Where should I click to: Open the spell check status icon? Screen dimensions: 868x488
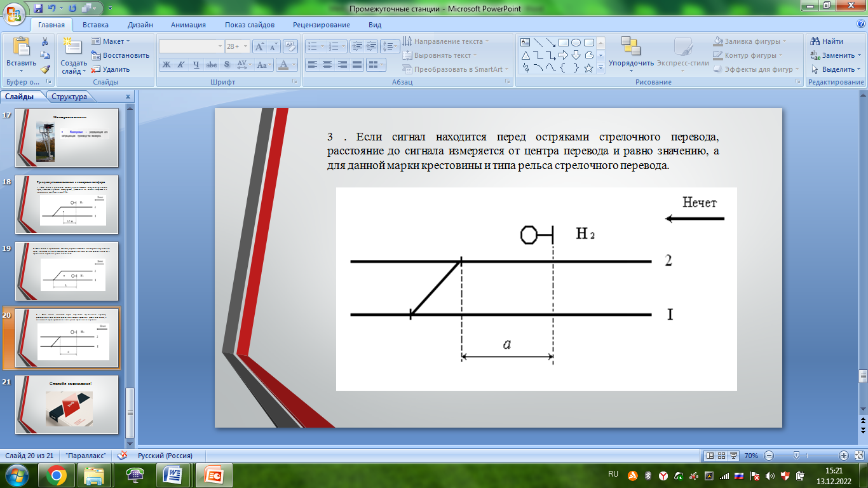pyautogui.click(x=123, y=456)
